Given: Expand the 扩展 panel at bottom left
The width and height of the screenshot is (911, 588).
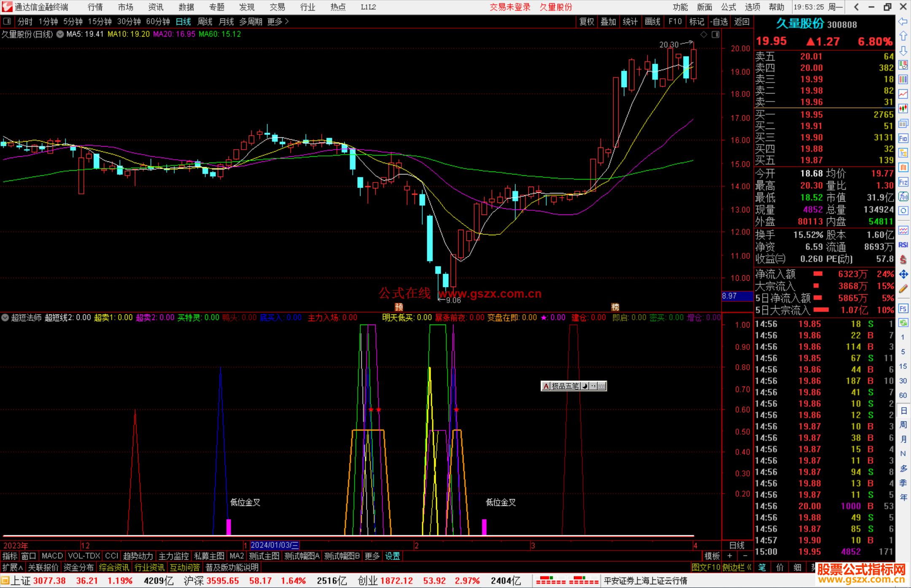Looking at the screenshot, I should tap(12, 567).
